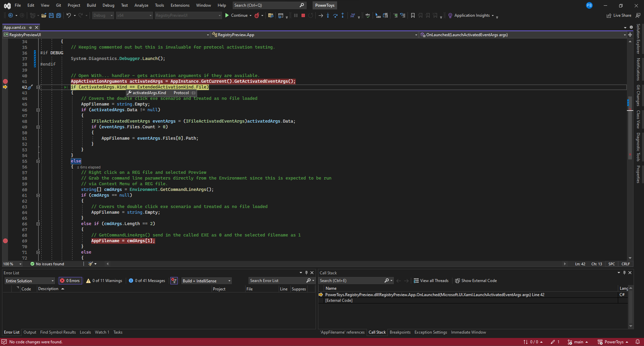644x346 pixels.
Task: Restart the debugging session icon
Action: click(310, 15)
